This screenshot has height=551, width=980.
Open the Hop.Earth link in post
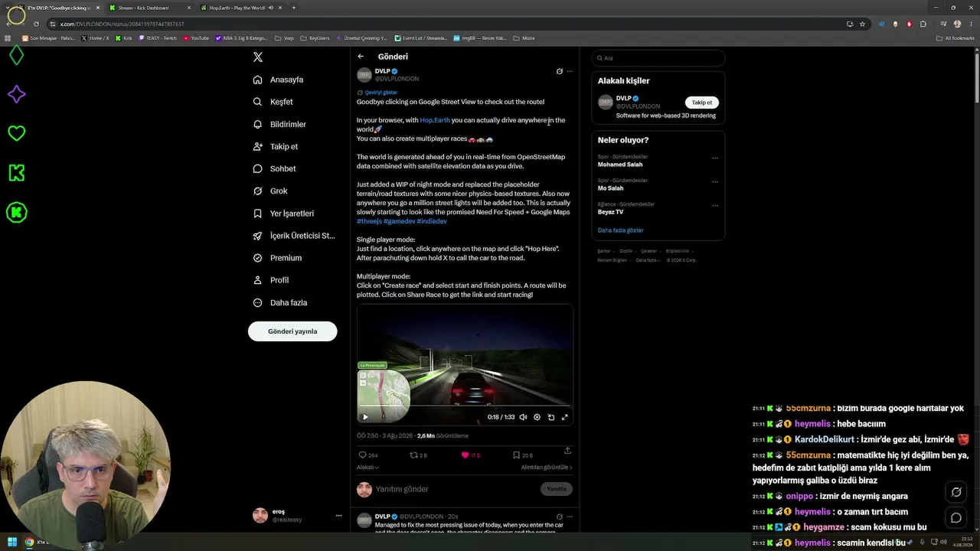pyautogui.click(x=435, y=120)
